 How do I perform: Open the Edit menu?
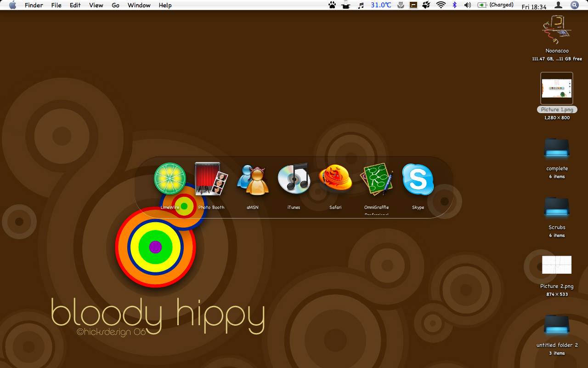click(75, 5)
